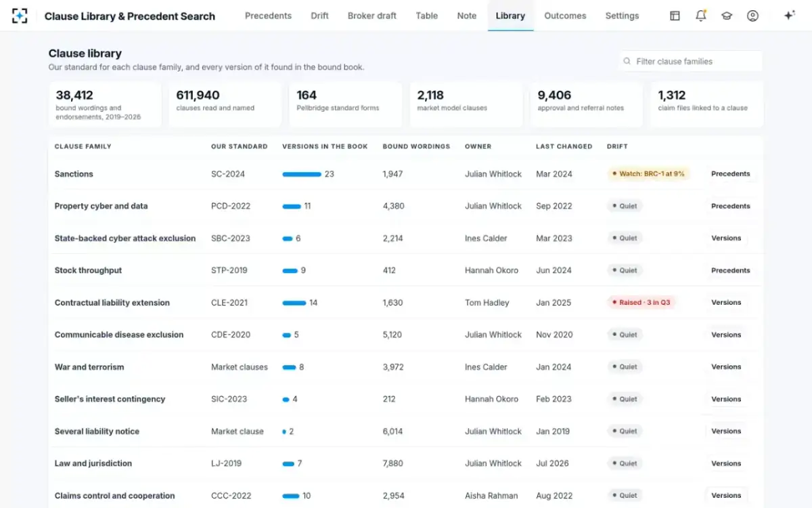Click the Property cyber and data versions bar
Viewport: 812px width, 508px height.
click(x=292, y=206)
